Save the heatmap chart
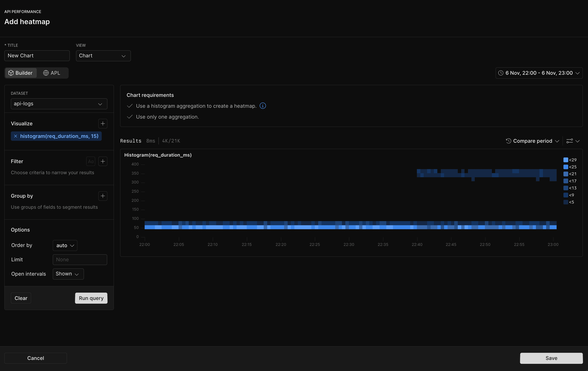The image size is (588, 371). tap(551, 358)
